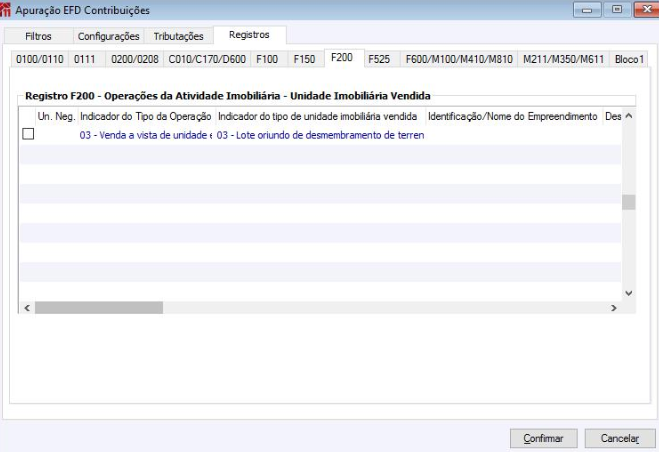
Task: Close the Apuração EFD Contribuições window
Action: point(647,10)
